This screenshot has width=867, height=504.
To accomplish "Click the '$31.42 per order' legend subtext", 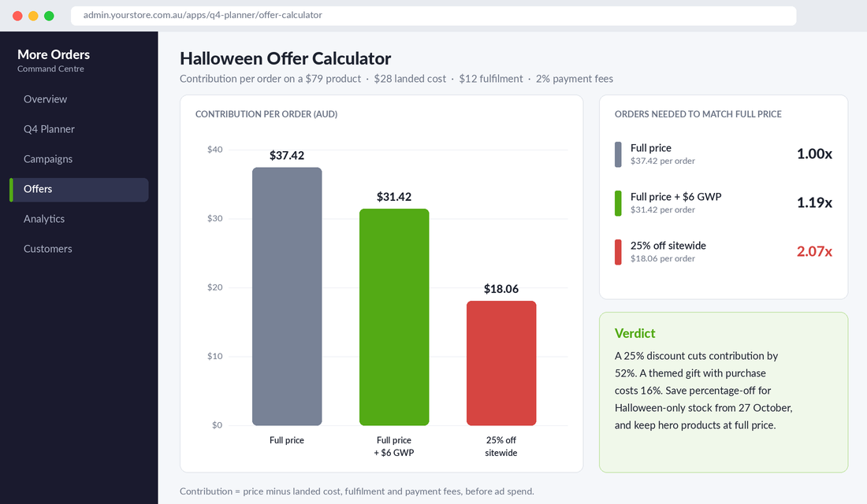I will tap(663, 210).
